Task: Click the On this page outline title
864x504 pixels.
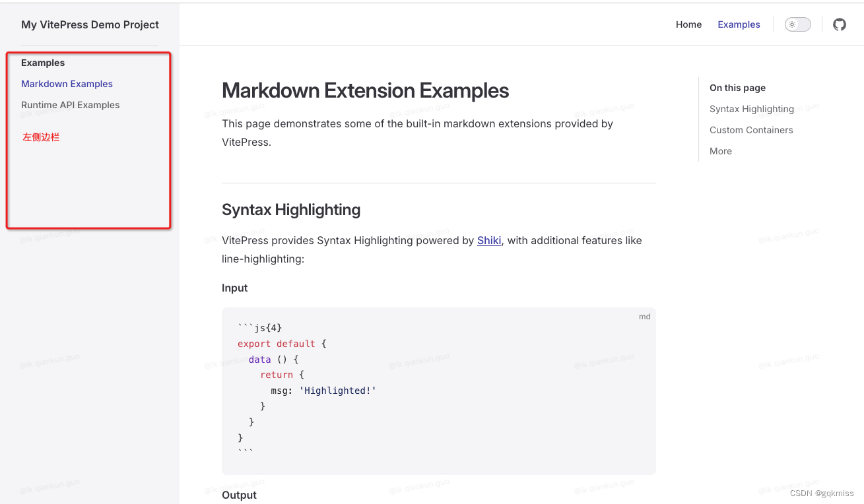Action: (737, 88)
